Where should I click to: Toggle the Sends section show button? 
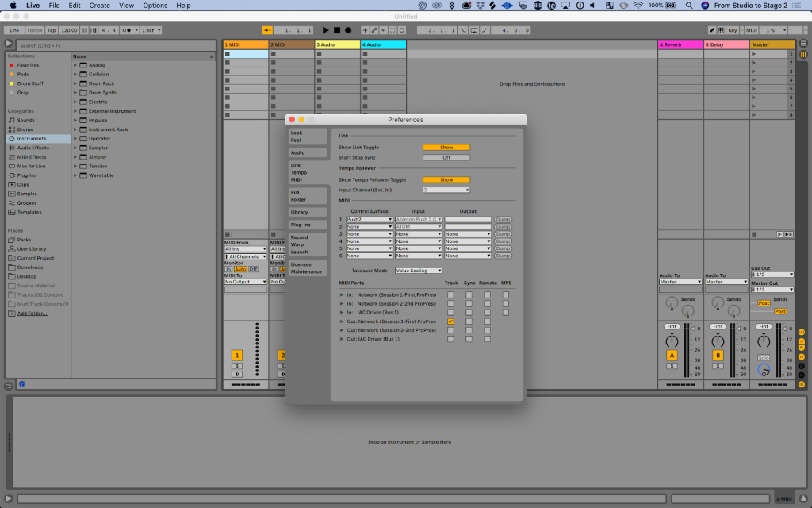(802, 341)
